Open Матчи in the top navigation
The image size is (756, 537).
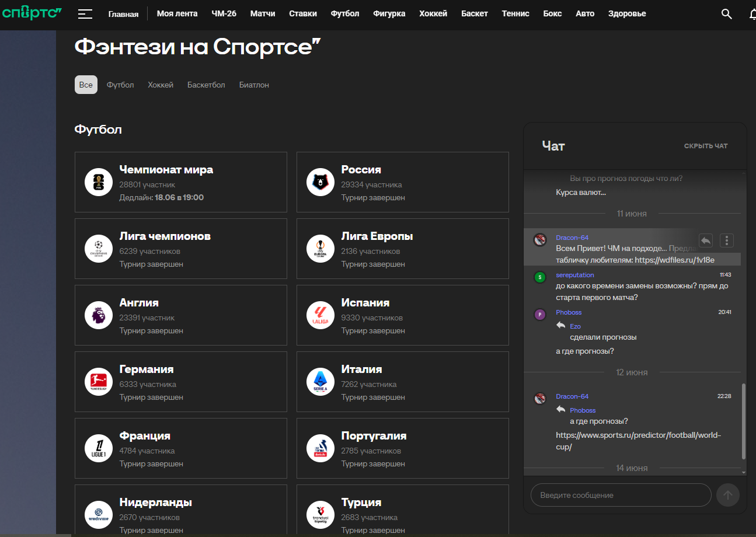[263, 13]
